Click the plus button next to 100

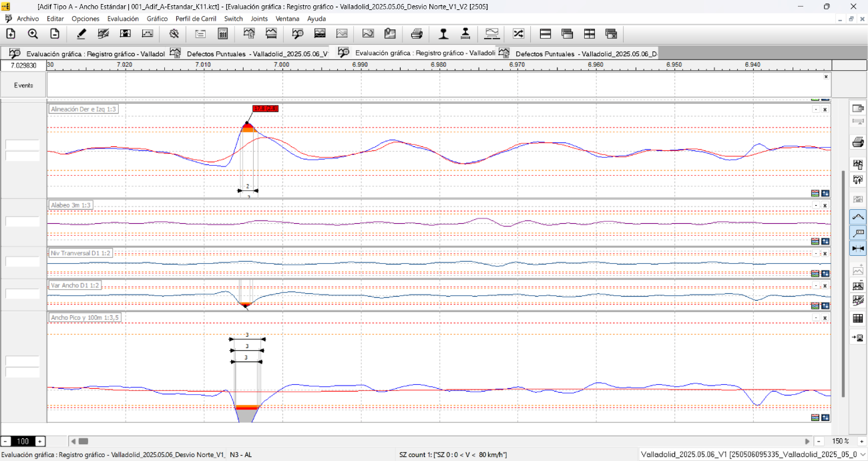40,442
